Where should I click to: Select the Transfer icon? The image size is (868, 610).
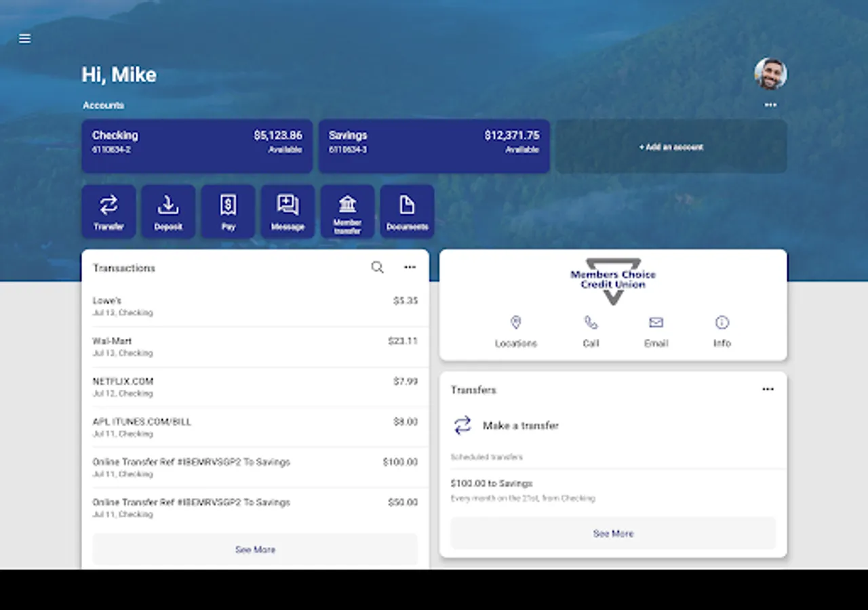[108, 211]
